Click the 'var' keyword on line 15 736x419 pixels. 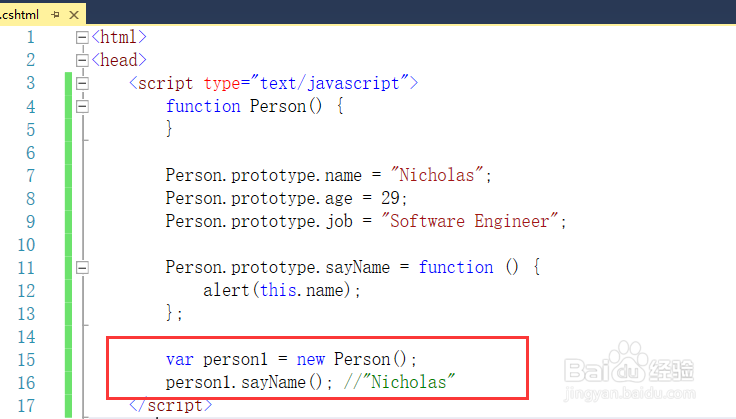[180, 360]
